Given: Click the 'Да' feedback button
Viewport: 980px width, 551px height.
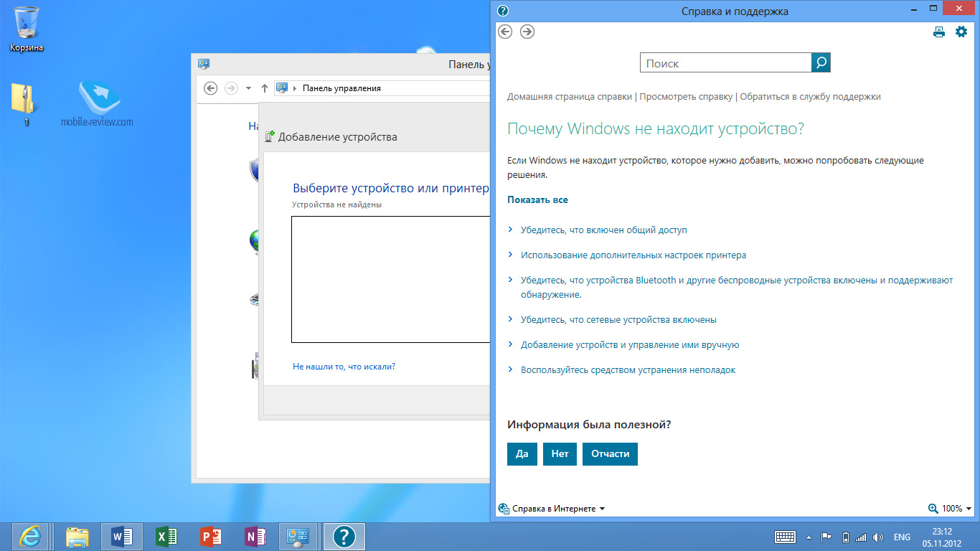Looking at the screenshot, I should point(522,454).
